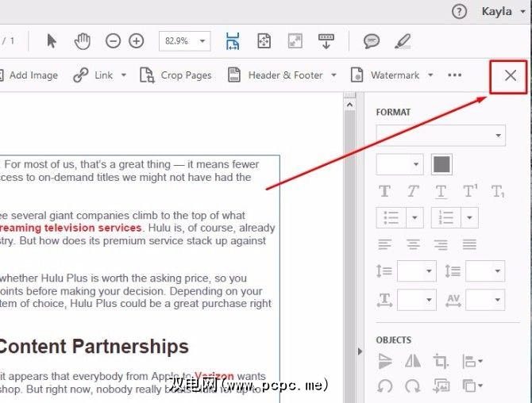Click the gray text color swatch

[441, 164]
